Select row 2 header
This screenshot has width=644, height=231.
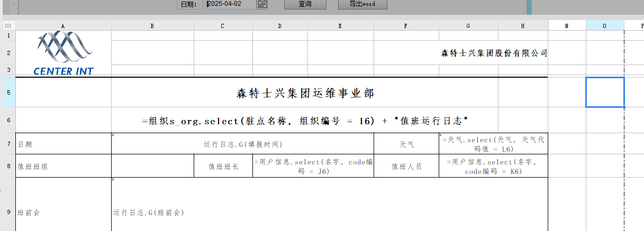coord(7,53)
